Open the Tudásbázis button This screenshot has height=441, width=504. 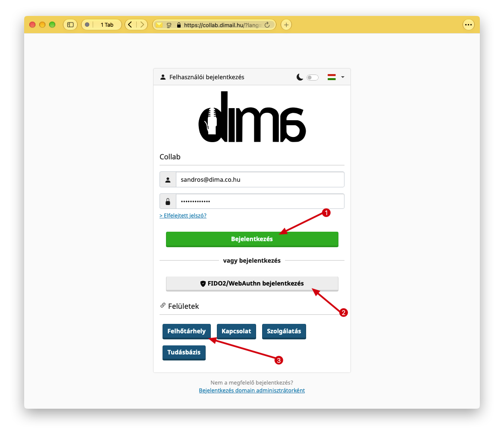[x=184, y=352]
